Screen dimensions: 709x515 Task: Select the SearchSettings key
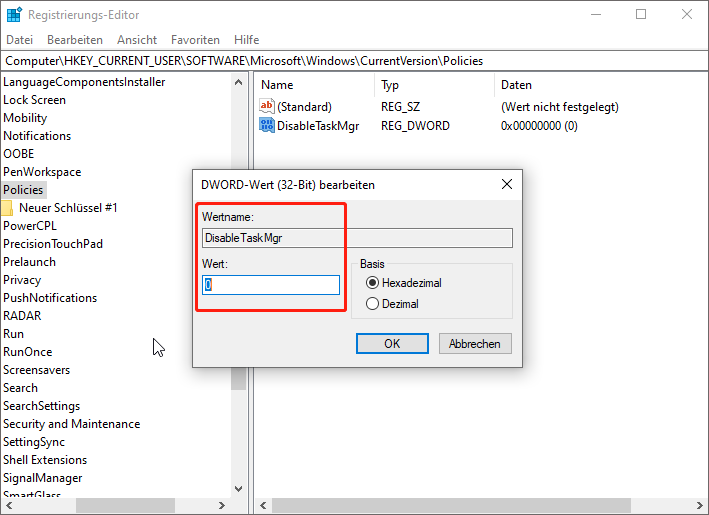pyautogui.click(x=42, y=406)
